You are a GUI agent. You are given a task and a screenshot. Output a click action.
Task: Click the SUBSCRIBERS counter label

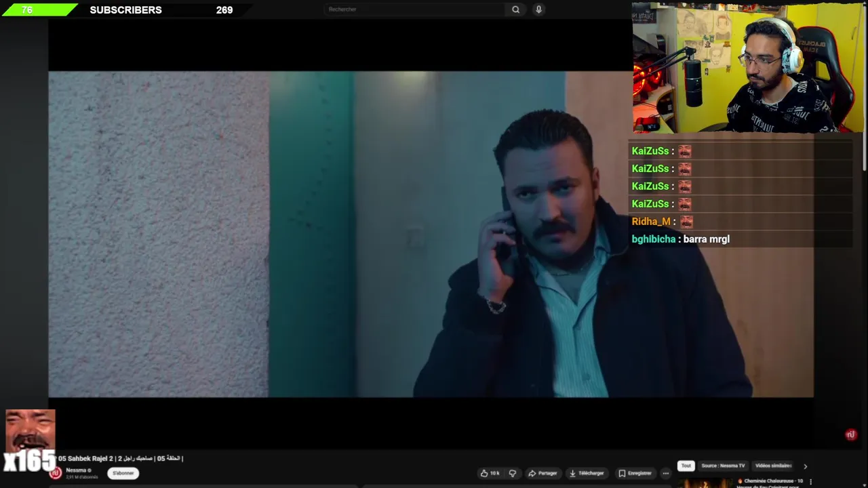125,10
